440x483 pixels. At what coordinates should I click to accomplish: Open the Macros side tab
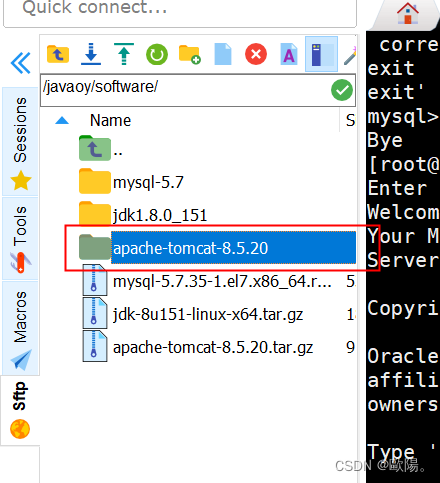point(20,328)
